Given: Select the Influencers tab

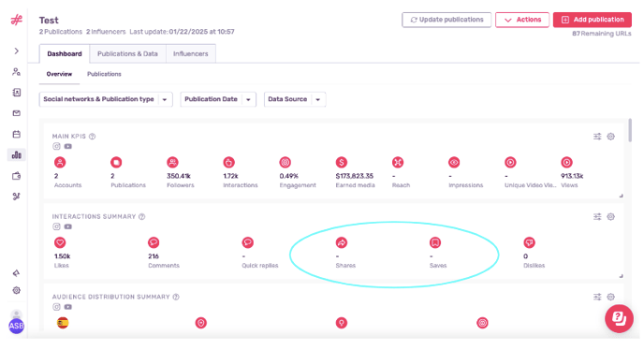Looking at the screenshot, I should click(x=191, y=54).
